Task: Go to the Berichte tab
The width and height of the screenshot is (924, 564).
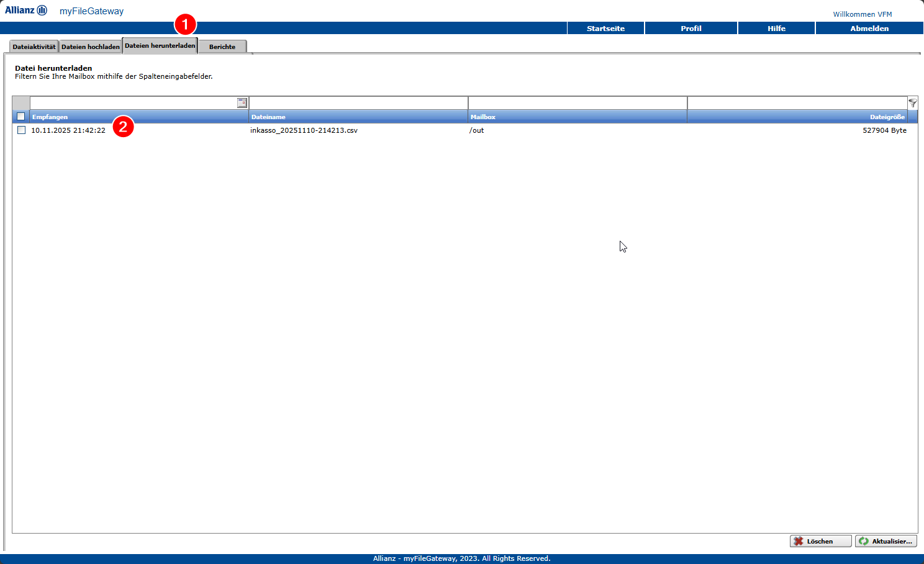Action: coord(222,47)
